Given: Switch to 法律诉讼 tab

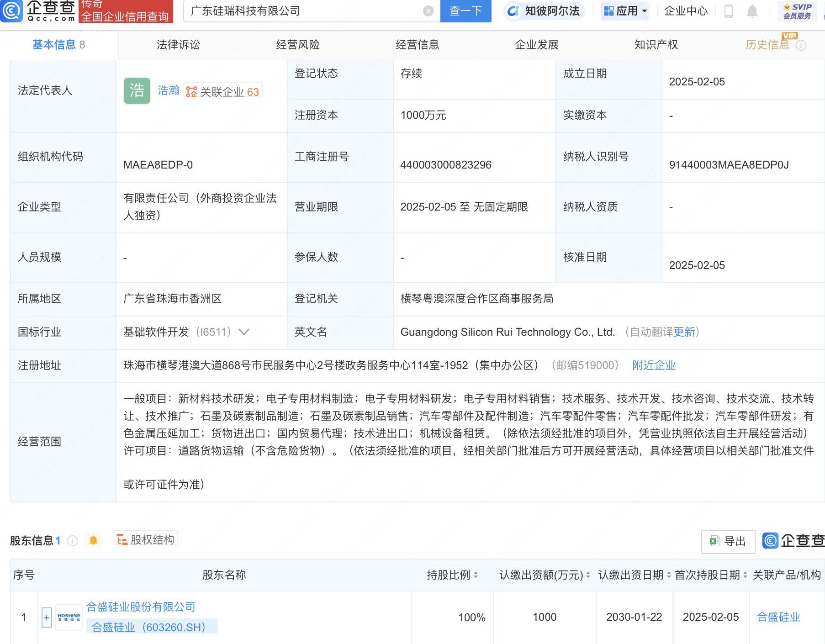Looking at the screenshot, I should coord(178,45).
